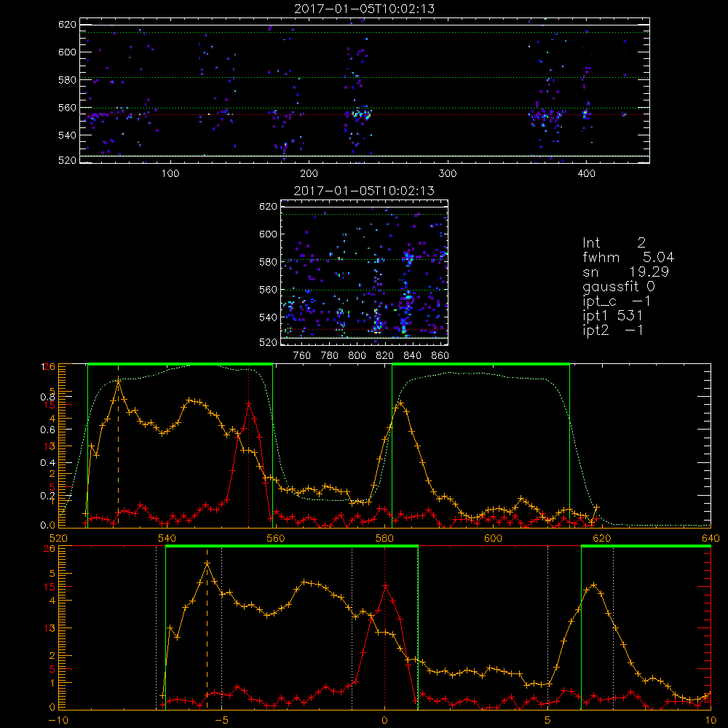The width and height of the screenshot is (728, 728).
Task: Click y-axis label 0.4 on upper profile plot
Action: pyautogui.click(x=47, y=462)
